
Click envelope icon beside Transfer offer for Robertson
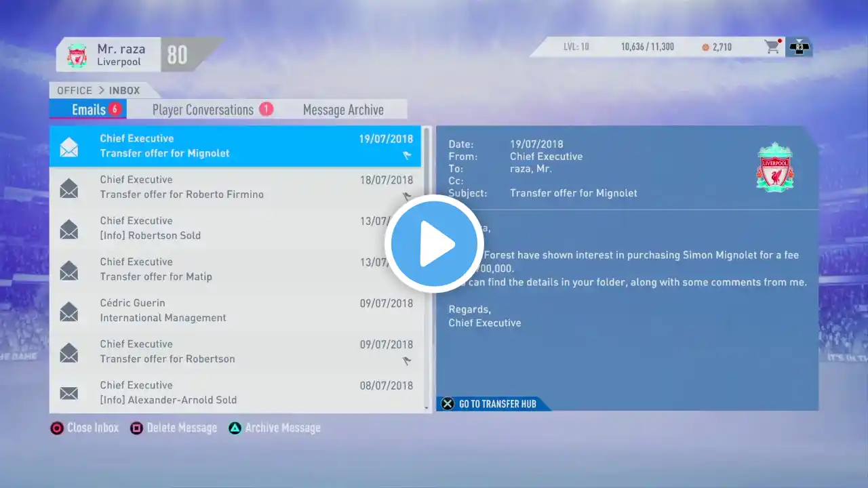[x=68, y=352]
